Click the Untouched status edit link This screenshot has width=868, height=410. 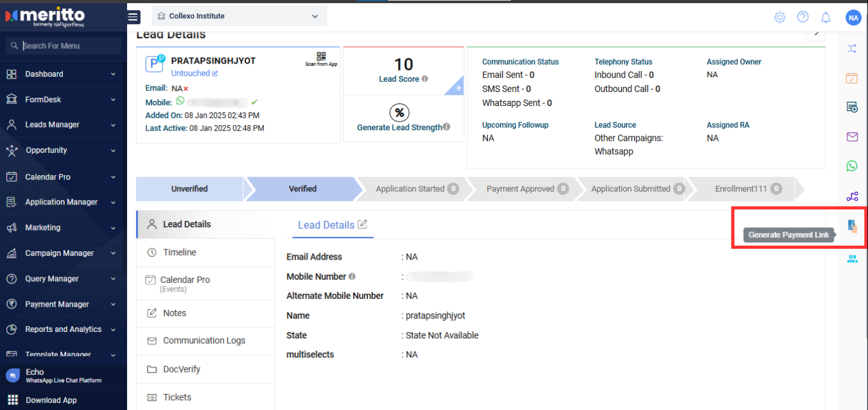click(x=194, y=74)
